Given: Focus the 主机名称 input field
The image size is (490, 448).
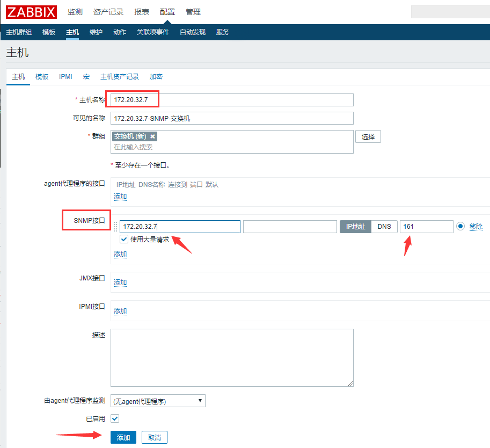Looking at the screenshot, I should coord(232,100).
